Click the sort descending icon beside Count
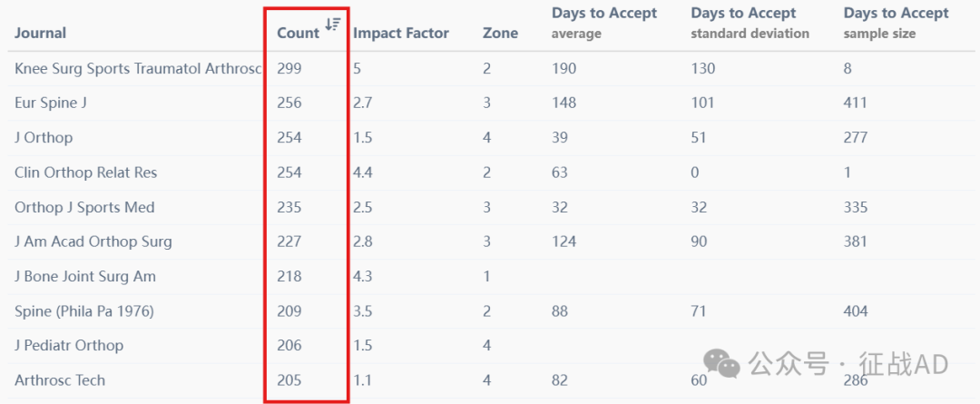The image size is (980, 404). [x=332, y=25]
